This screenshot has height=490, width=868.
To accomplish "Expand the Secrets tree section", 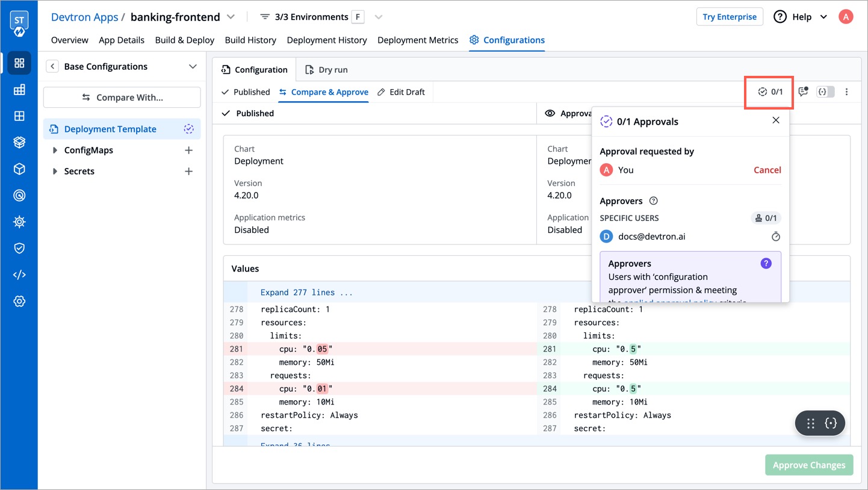I will click(55, 172).
